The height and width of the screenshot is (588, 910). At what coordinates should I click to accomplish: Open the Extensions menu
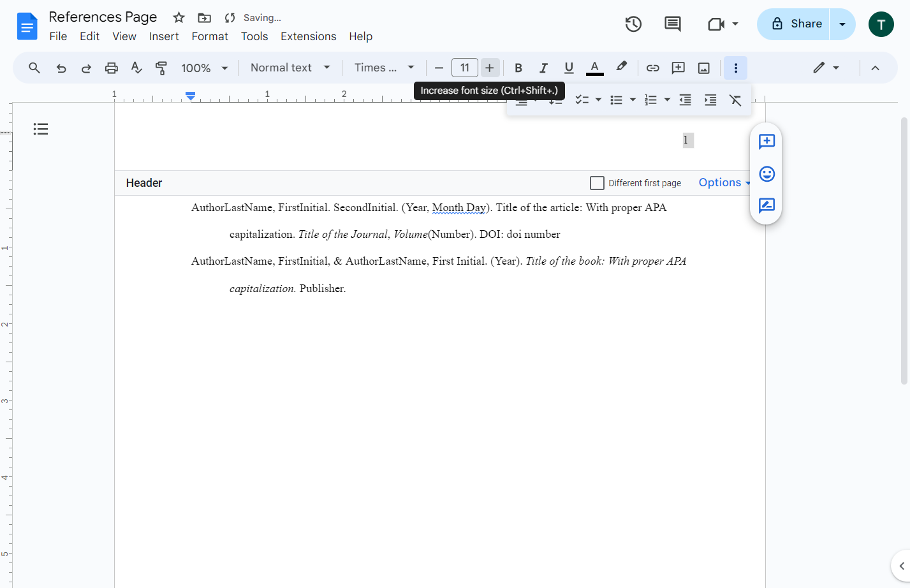click(308, 36)
